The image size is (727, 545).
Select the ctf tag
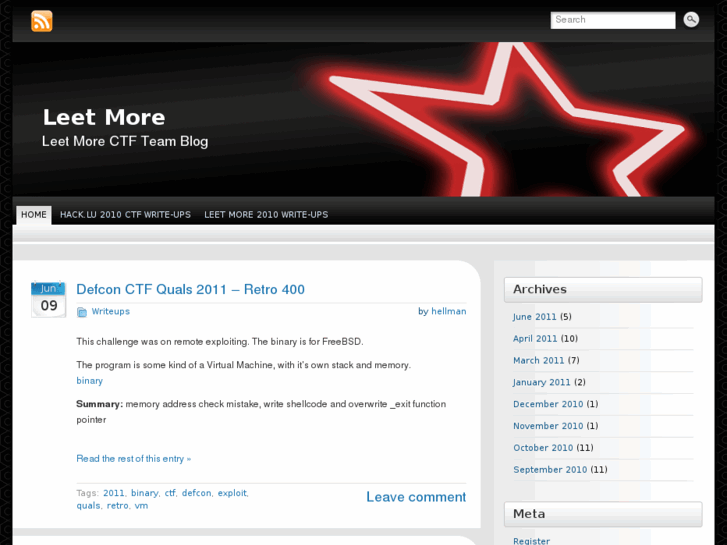[x=170, y=493]
